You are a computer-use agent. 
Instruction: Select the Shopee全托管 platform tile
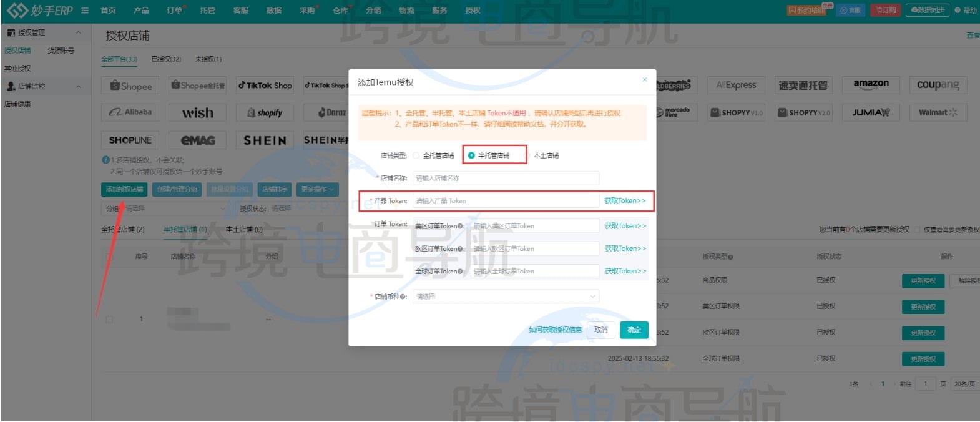point(198,86)
